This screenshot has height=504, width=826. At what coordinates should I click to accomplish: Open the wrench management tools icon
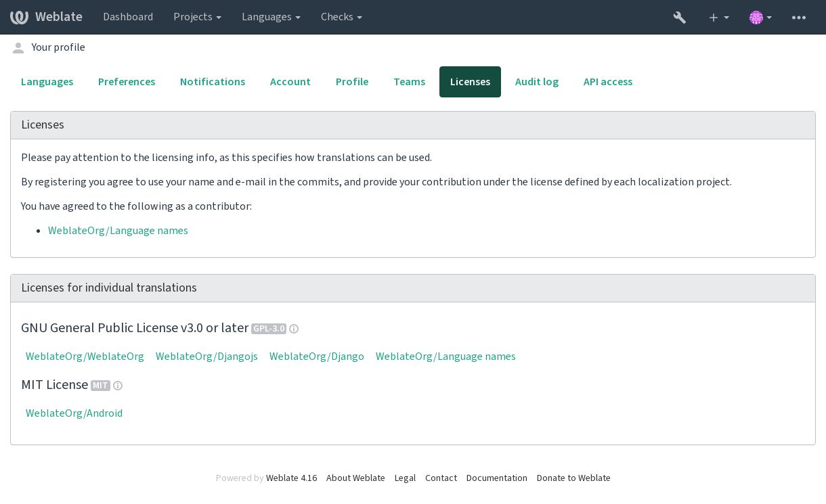pos(680,18)
